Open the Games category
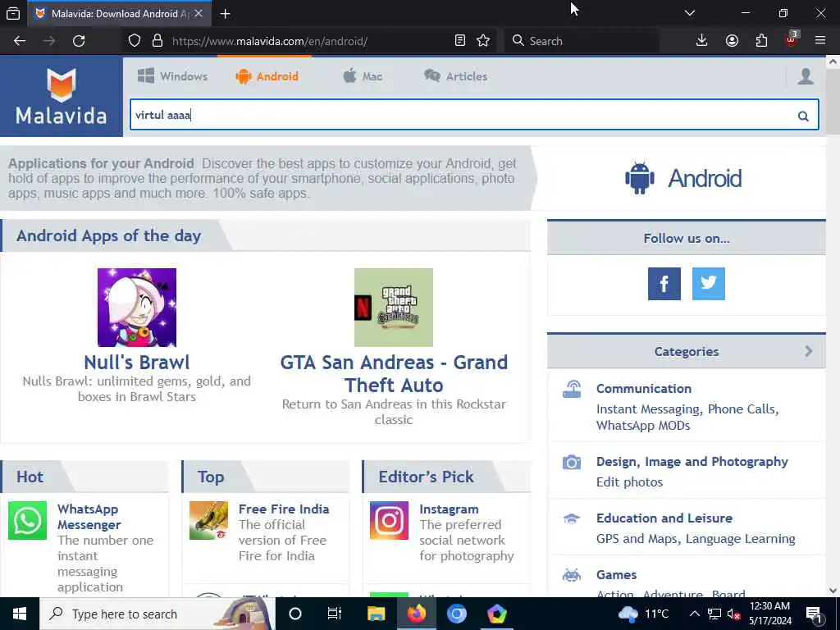Viewport: 840px width, 630px height. coord(616,575)
